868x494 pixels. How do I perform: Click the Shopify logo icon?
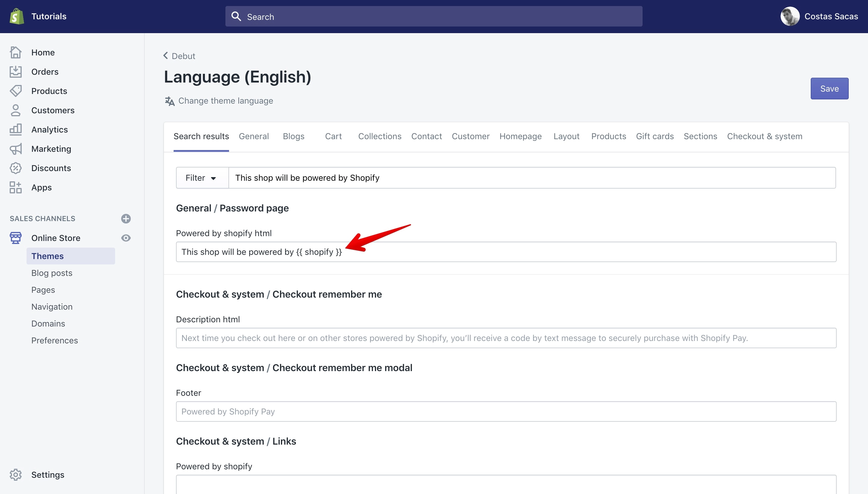tap(17, 16)
